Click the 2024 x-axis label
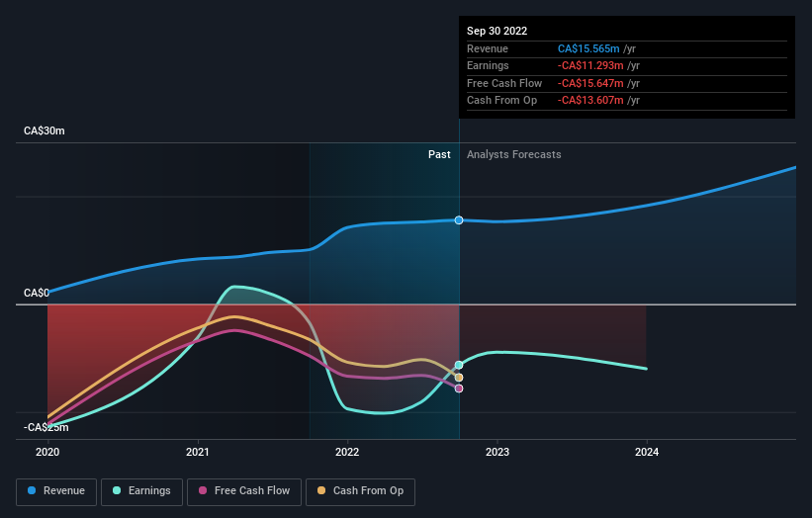Image resolution: width=812 pixels, height=518 pixels. click(x=647, y=453)
